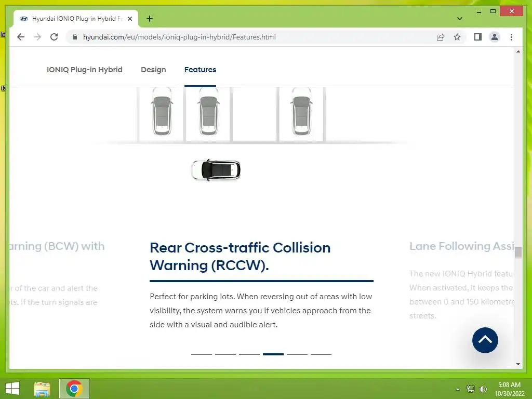Viewport: 532px width, 399px height.
Task: Select the Features nav tab
Action: [200, 70]
